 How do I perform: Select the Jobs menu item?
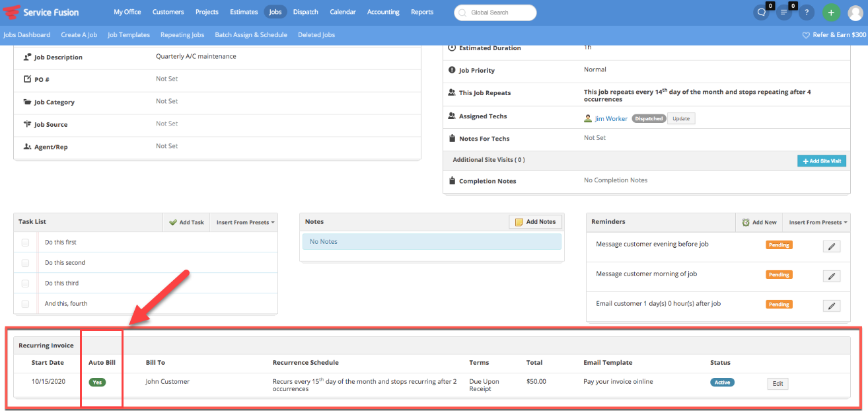[275, 12]
